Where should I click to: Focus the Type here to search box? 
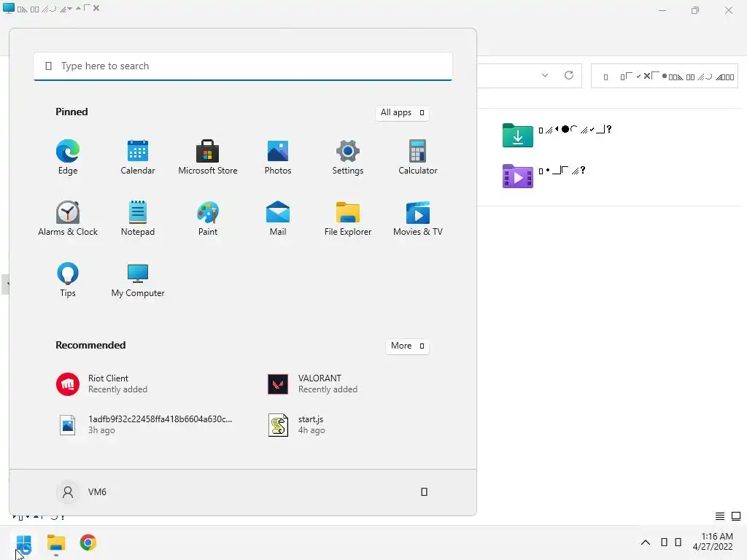coord(243,66)
